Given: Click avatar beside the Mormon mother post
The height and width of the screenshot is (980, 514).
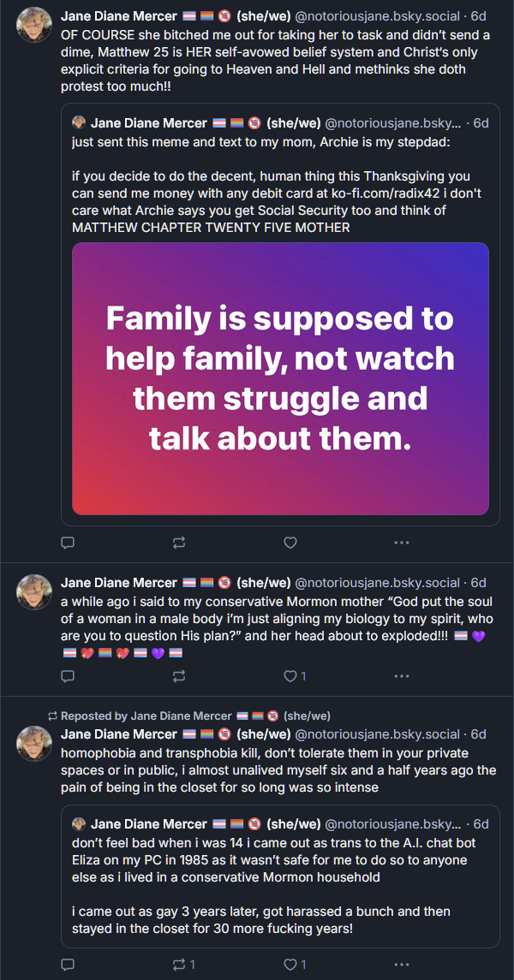Looking at the screenshot, I should coord(35,591).
